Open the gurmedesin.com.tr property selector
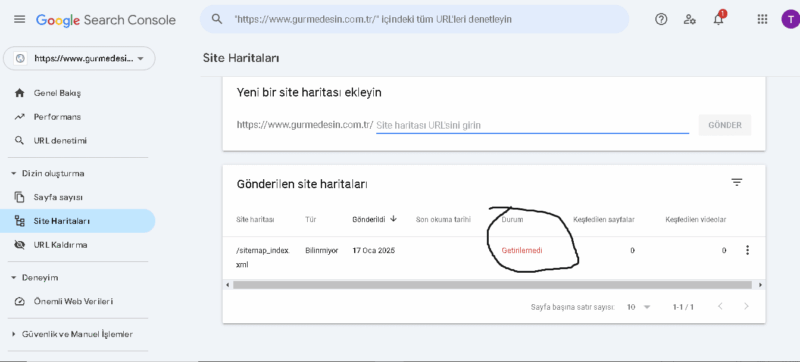Screen dimensions: 800x362 (79, 59)
